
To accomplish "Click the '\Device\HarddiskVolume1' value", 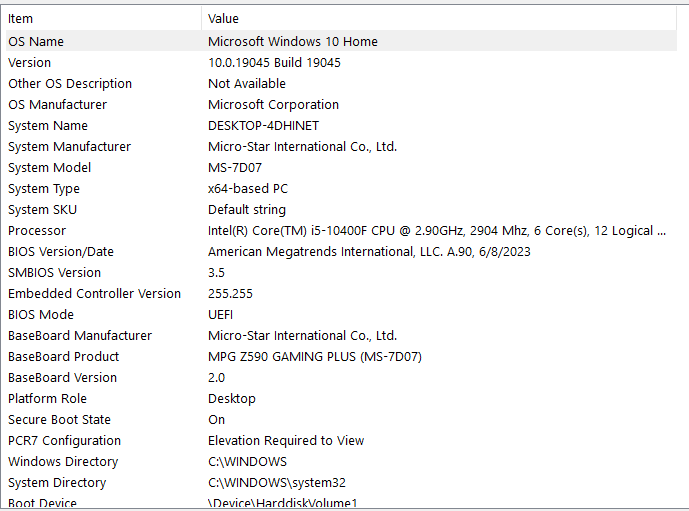I will point(283,503).
